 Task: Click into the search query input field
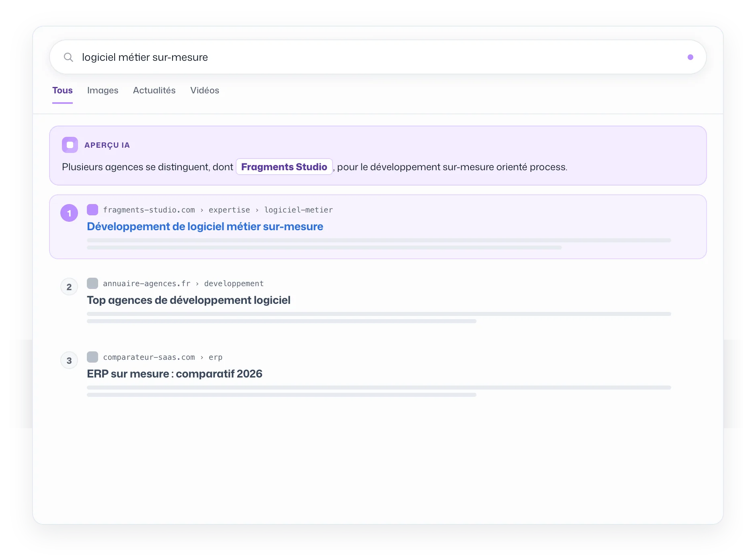coord(378,57)
